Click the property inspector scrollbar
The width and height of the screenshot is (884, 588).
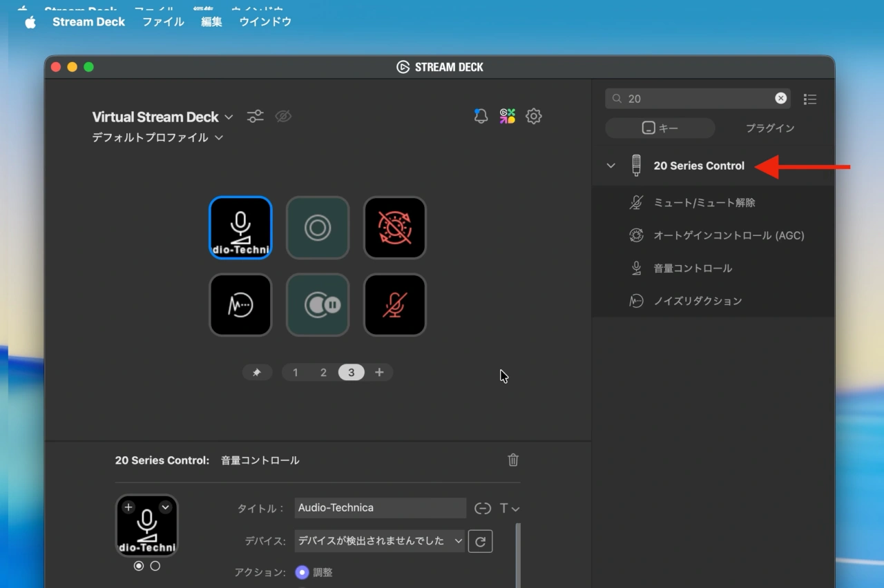point(518,556)
